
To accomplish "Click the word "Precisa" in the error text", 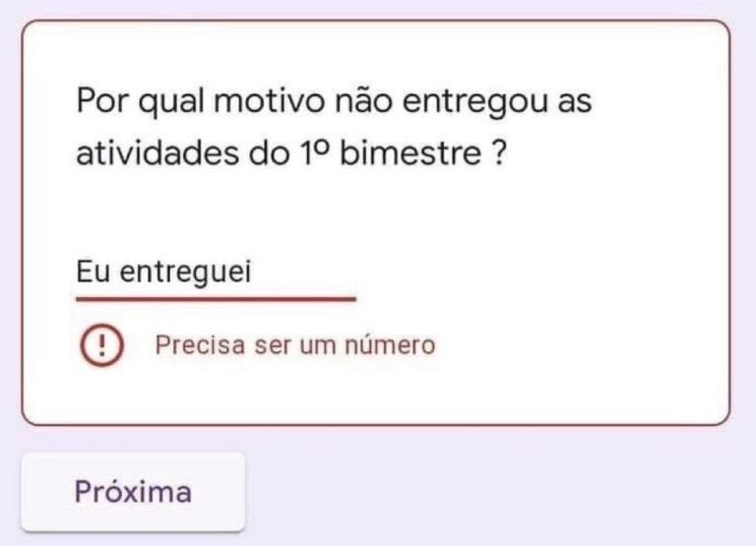I will [190, 345].
